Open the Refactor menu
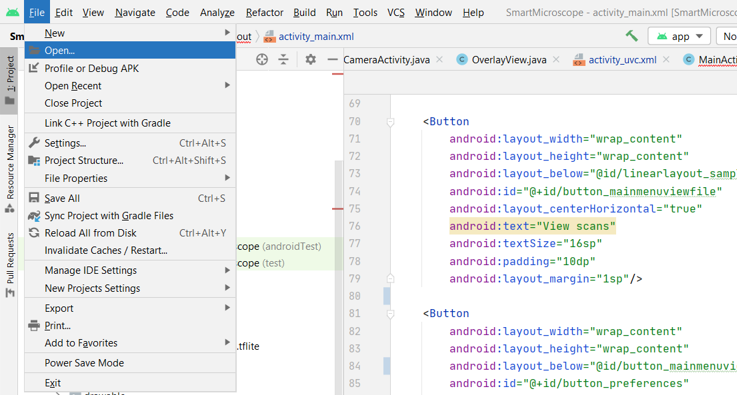 (265, 12)
